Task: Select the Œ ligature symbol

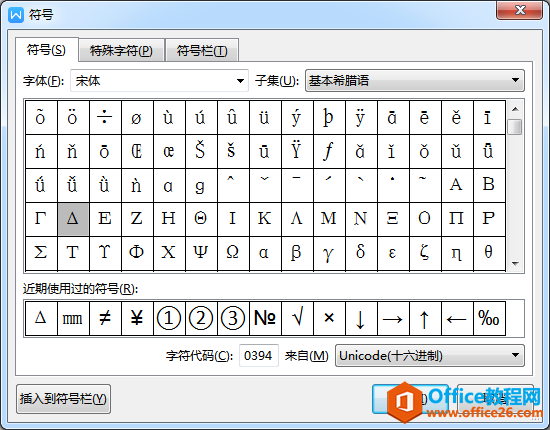Action: pyautogui.click(x=137, y=151)
